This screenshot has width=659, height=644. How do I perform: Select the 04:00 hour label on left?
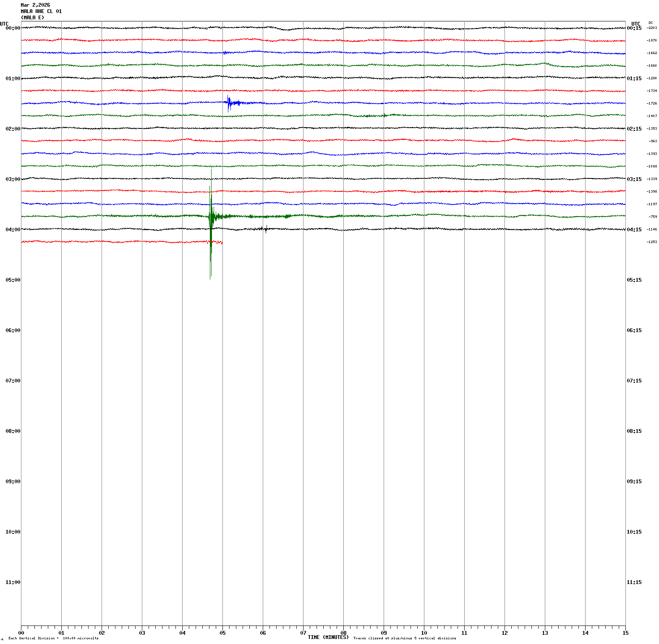[x=13, y=230]
